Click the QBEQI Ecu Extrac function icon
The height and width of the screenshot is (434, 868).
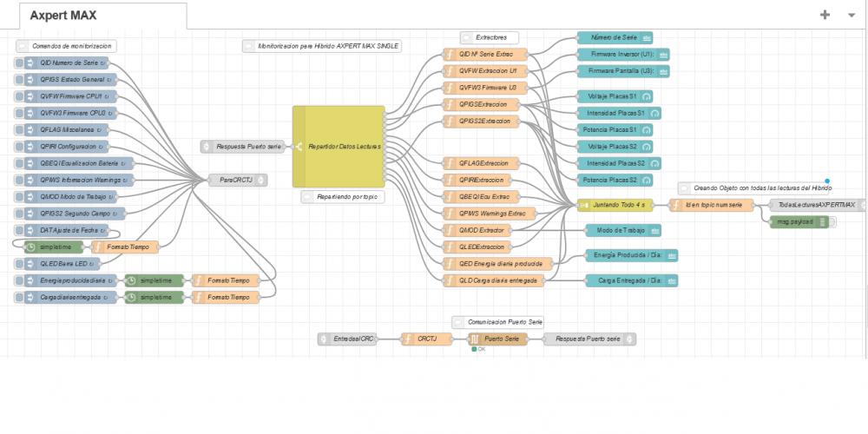(x=450, y=196)
